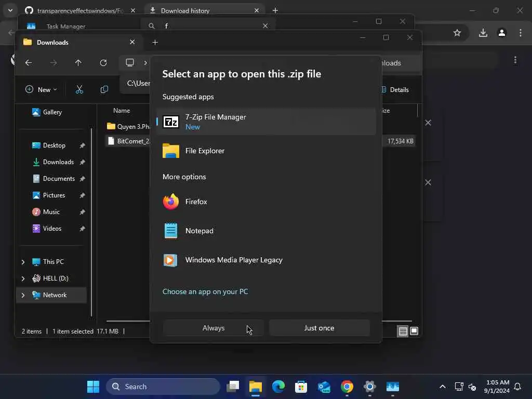Sort files by the Name column header
Screen dimensions: 532x399
[122, 111]
